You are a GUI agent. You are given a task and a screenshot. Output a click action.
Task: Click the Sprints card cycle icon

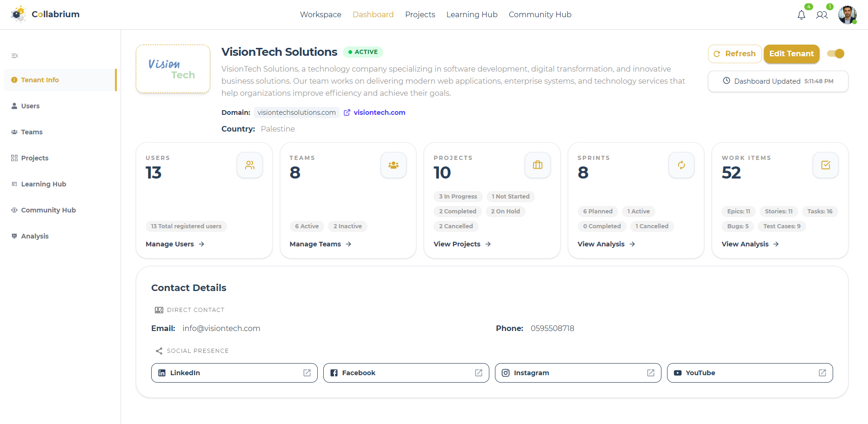click(681, 165)
